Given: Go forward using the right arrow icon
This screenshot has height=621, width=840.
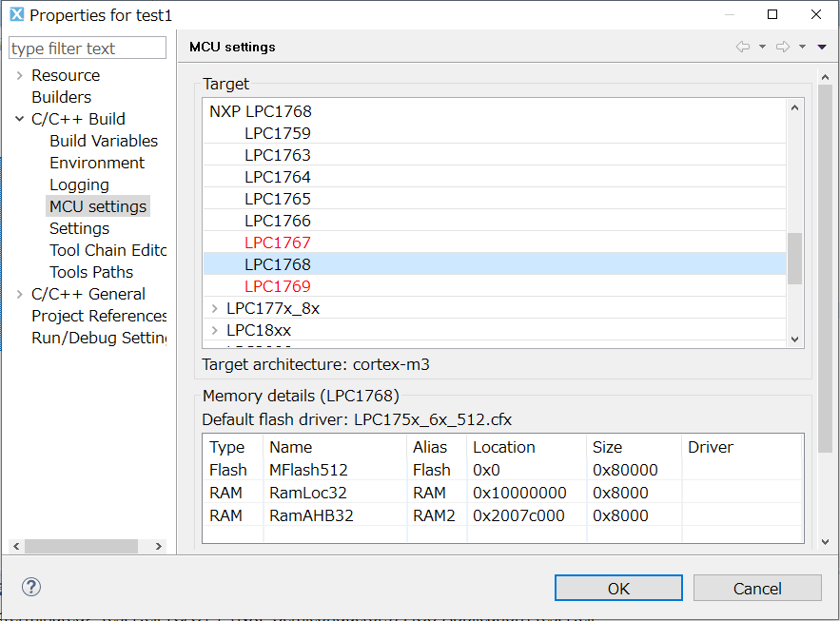Looking at the screenshot, I should click(783, 47).
